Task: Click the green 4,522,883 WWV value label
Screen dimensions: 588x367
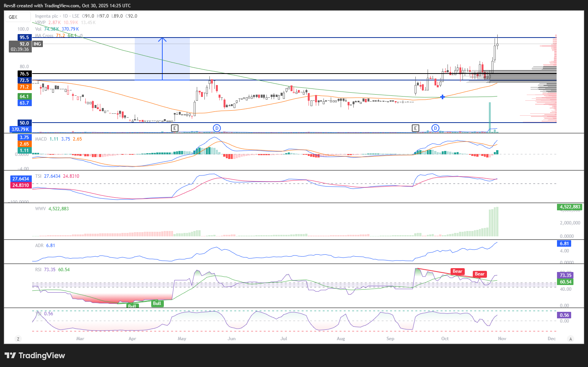Action: coord(570,207)
